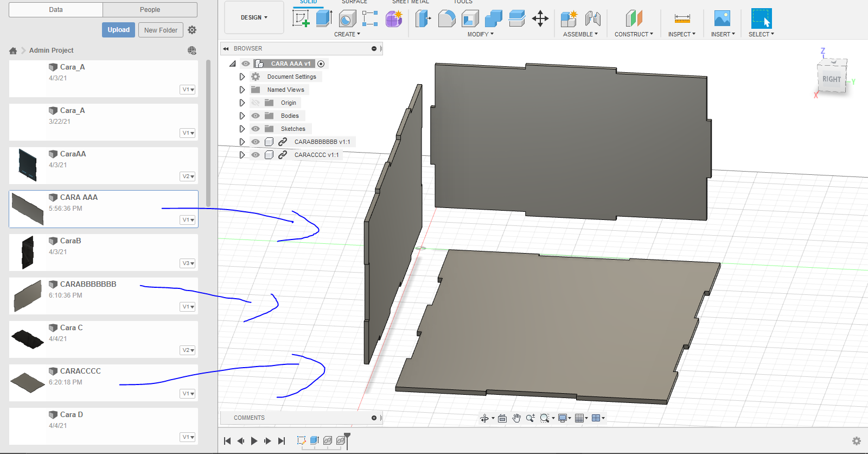This screenshot has height=454, width=868.
Task: Click the Joint tool icon
Action: 592,18
